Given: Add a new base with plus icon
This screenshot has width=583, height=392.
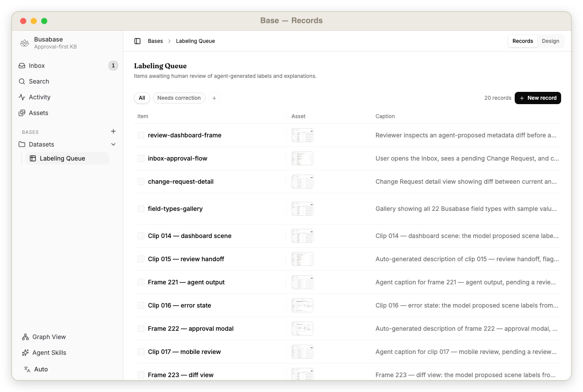Looking at the screenshot, I should pyautogui.click(x=113, y=131).
